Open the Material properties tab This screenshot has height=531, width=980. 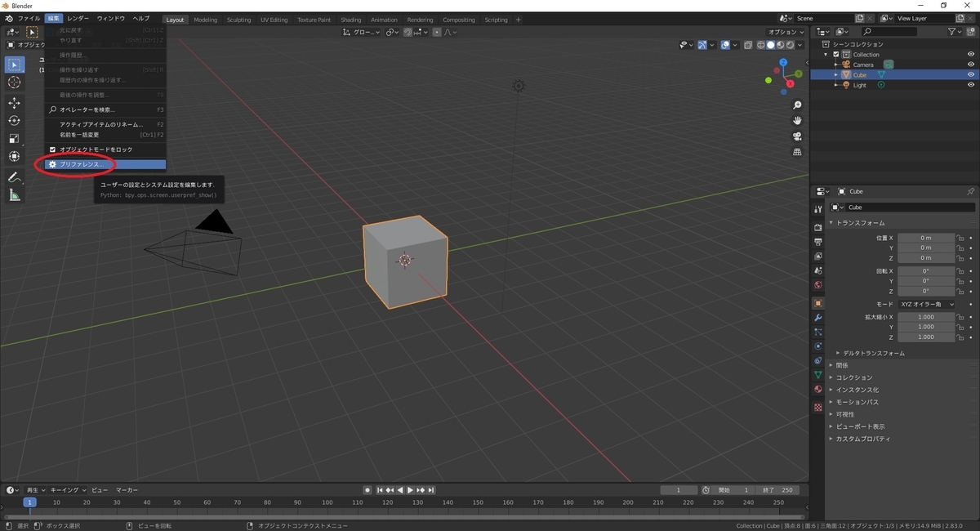pos(817,389)
